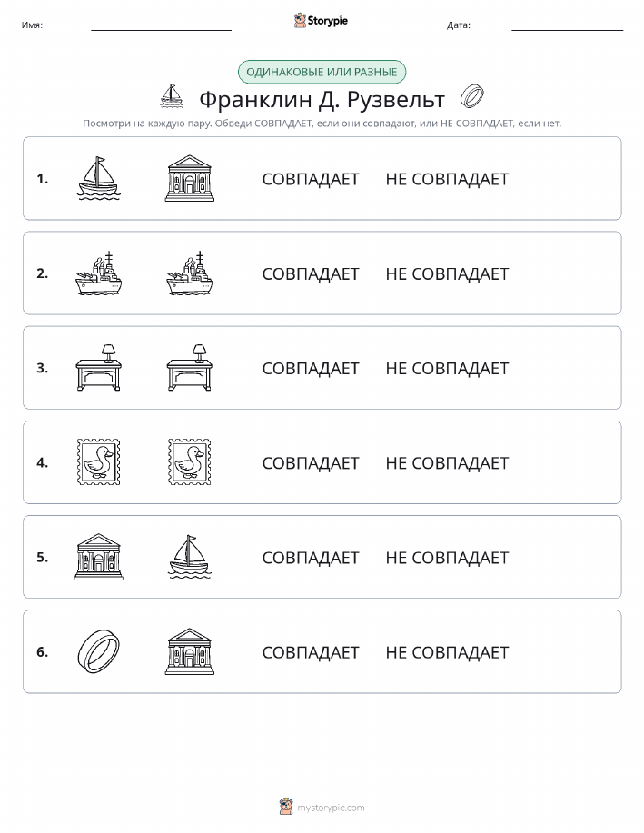Choose НЕ СОВПАДАЕТ in row 5
The image size is (644, 833).
click(447, 558)
